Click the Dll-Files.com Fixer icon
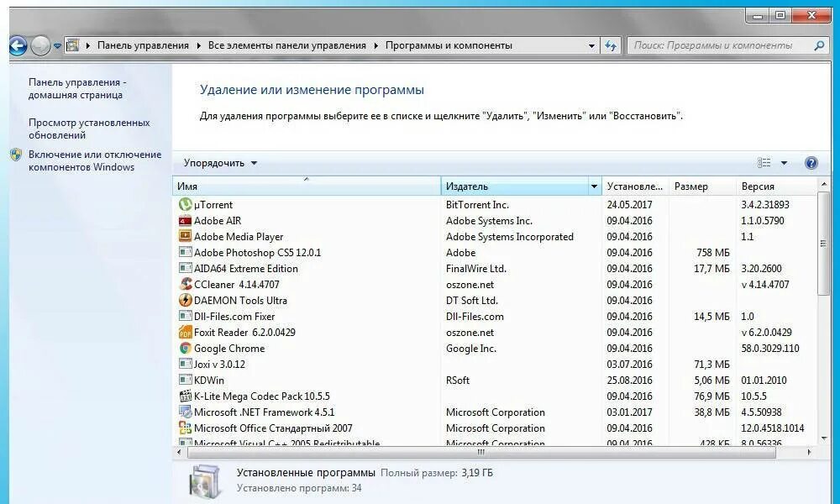 coord(185,316)
